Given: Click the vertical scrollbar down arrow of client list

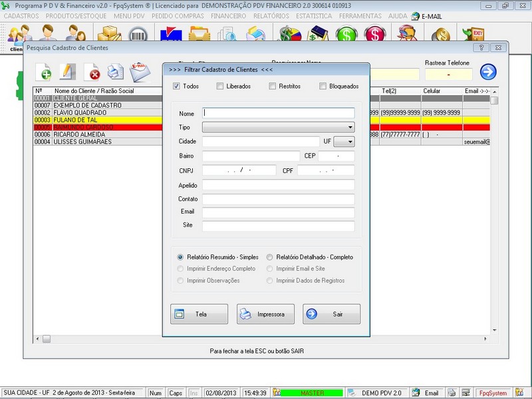Looking at the screenshot, I should coord(494,330).
